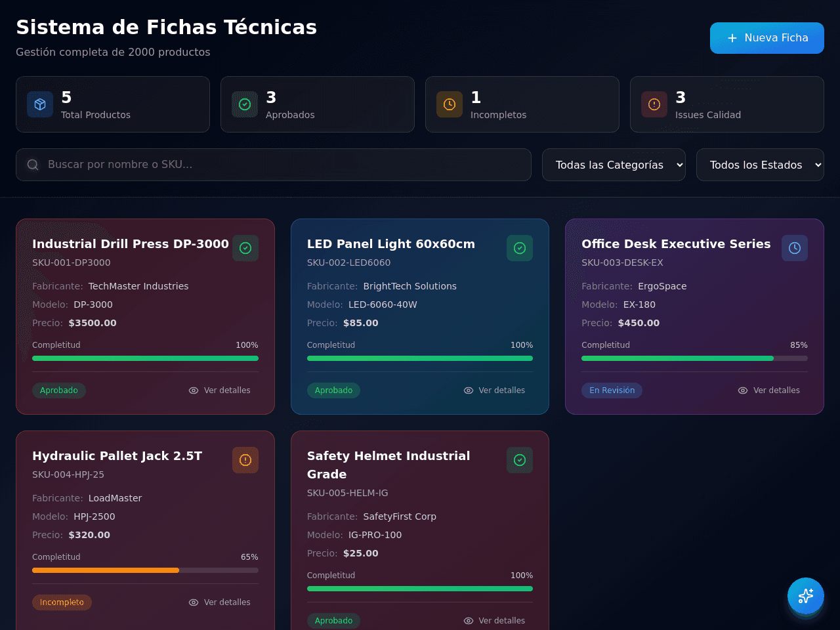Click approved check icon on LED Panel Light
This screenshot has height=630, width=840.
520,248
